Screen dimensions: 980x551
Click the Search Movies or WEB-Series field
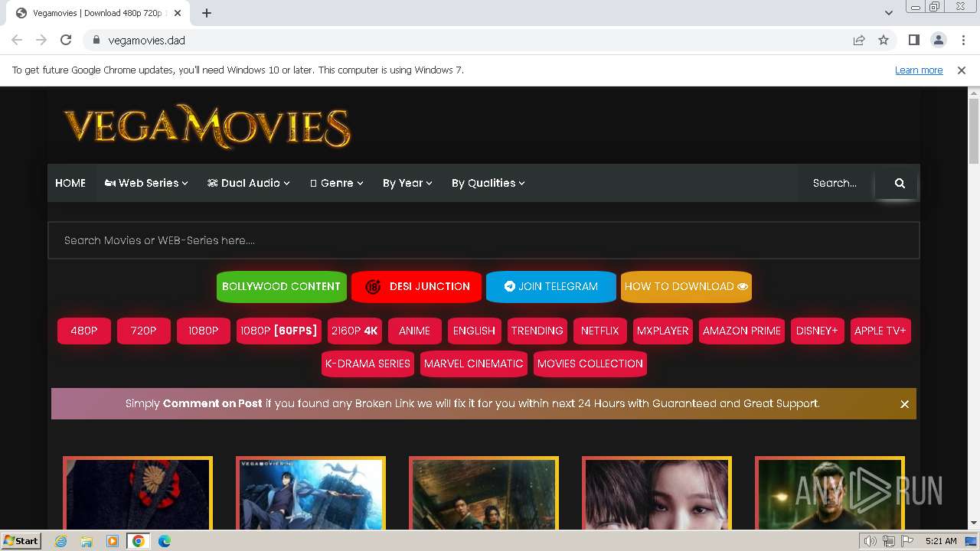483,240
